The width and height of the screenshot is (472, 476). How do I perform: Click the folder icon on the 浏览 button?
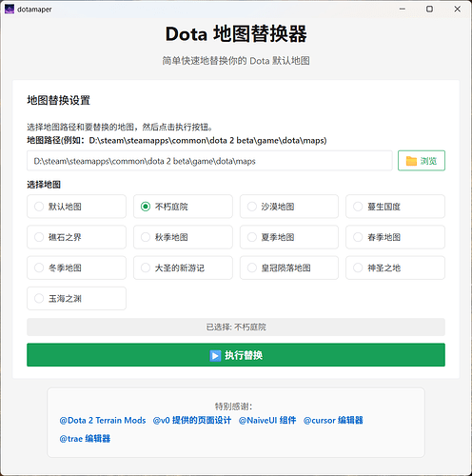coord(411,161)
